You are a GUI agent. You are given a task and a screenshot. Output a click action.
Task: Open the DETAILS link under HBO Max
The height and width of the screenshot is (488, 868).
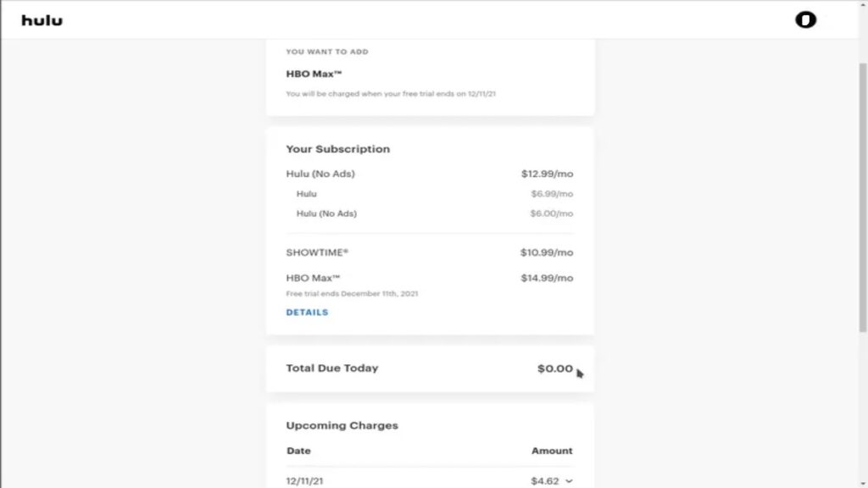tap(306, 312)
